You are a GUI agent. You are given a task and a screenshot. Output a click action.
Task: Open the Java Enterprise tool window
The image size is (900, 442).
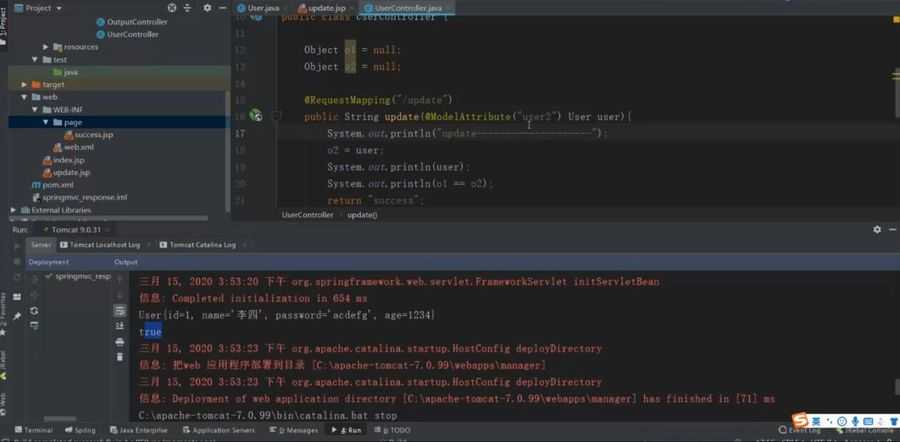(x=138, y=430)
